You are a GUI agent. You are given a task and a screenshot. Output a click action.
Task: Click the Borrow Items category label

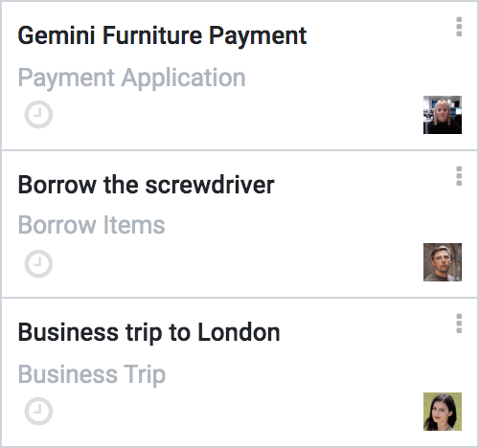91,225
